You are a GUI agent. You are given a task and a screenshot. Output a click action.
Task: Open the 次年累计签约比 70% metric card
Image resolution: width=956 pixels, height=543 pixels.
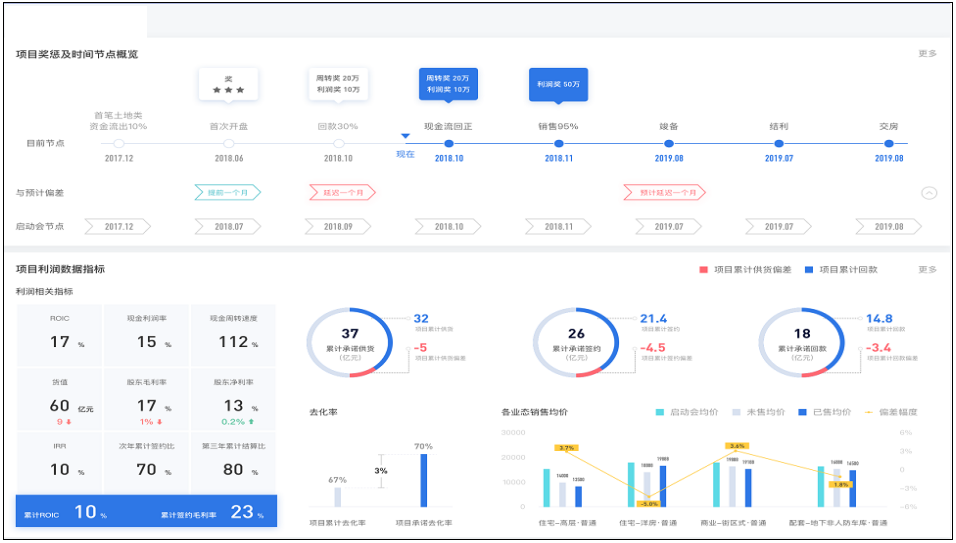pyautogui.click(x=146, y=463)
